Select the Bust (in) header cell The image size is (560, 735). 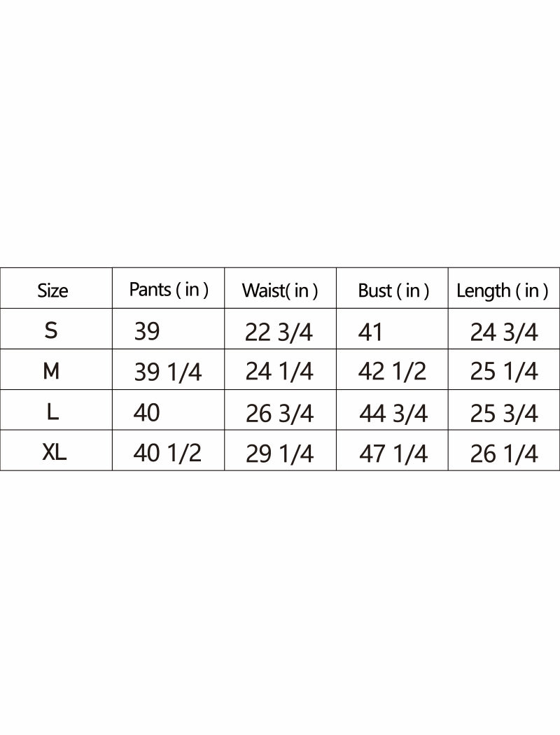(x=393, y=290)
